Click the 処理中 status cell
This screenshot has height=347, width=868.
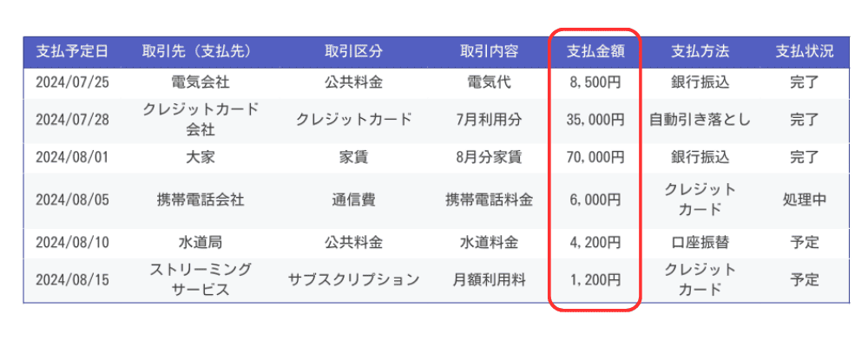(x=805, y=200)
